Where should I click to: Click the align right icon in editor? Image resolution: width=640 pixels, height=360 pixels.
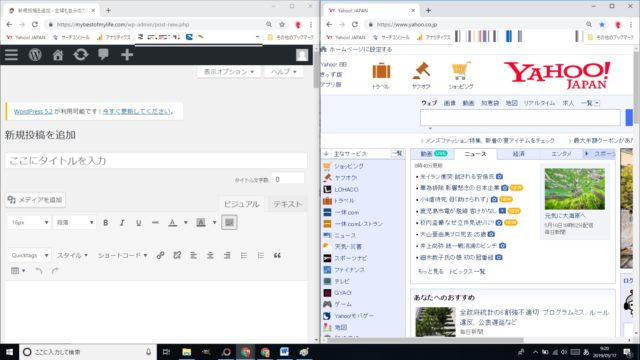pyautogui.click(x=227, y=255)
